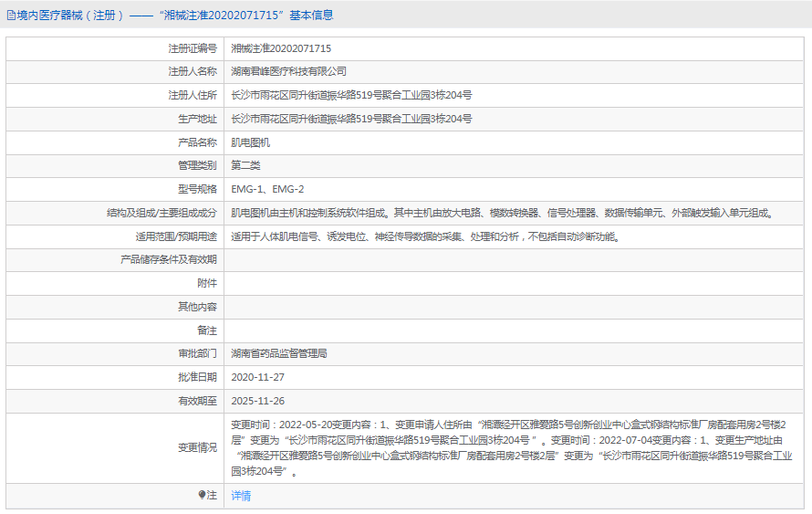Click the document icon beside 境内医疗器械 title

(11, 16)
